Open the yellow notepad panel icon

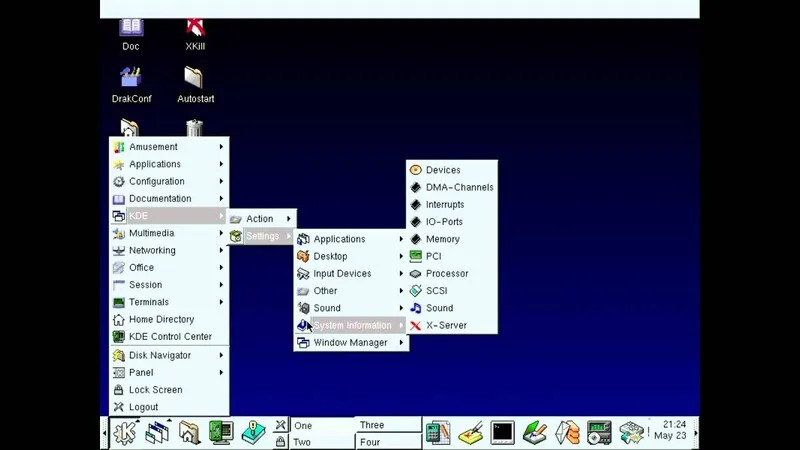click(x=470, y=433)
